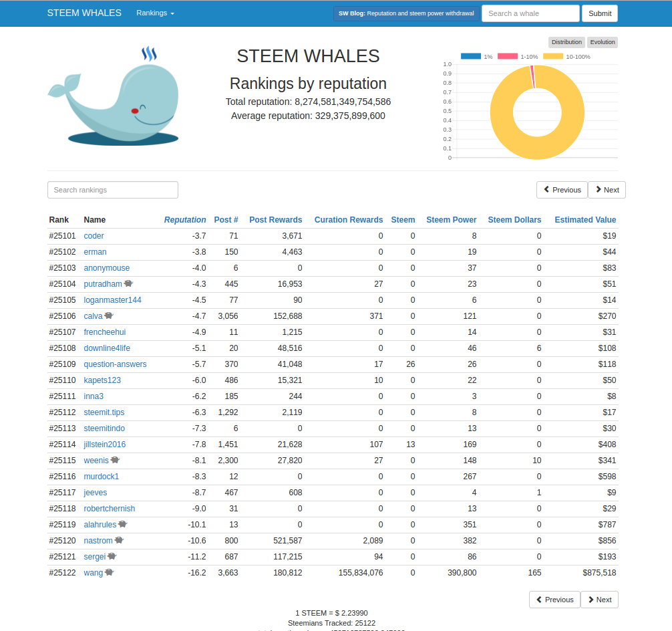The image size is (672, 631).
Task: Go to Next page using top pager
Action: click(607, 190)
